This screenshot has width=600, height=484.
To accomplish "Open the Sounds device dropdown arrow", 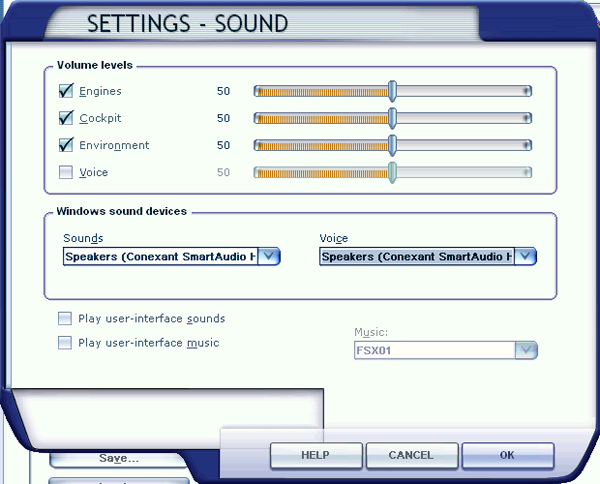I will click(x=269, y=256).
